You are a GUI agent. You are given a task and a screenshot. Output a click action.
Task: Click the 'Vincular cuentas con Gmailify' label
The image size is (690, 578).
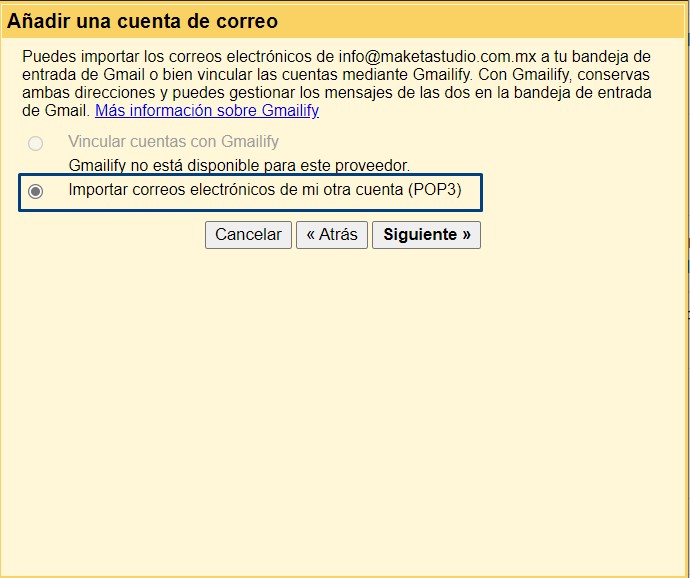173,142
